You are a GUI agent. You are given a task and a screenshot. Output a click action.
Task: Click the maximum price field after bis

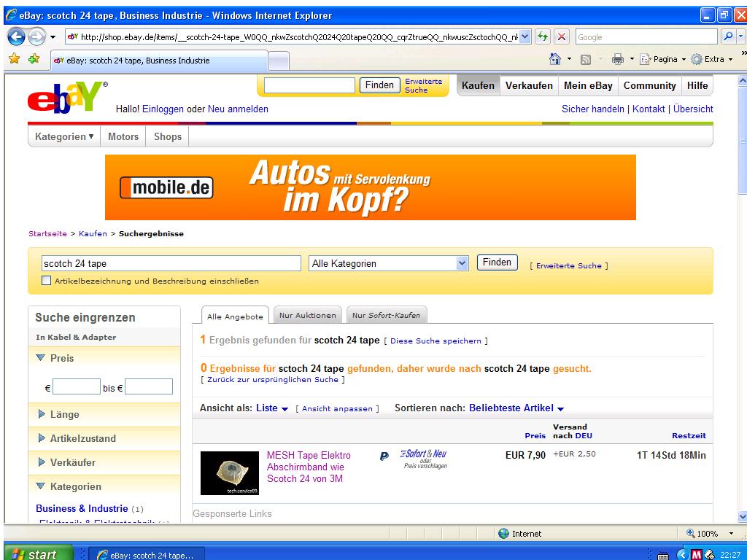click(x=149, y=386)
